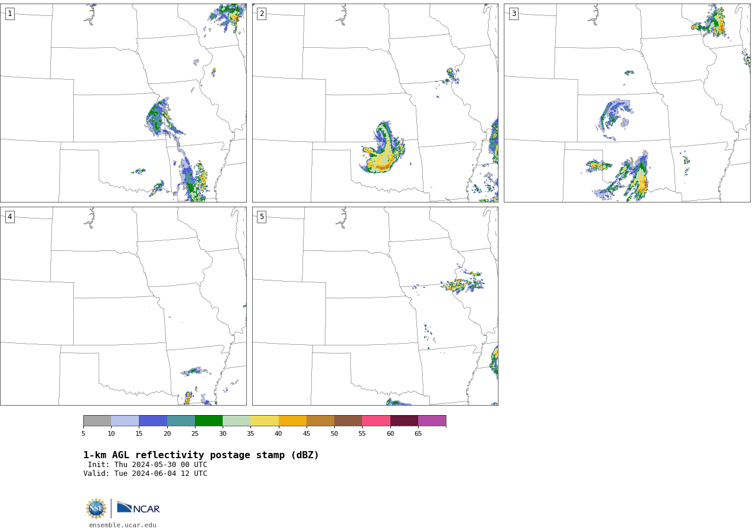Pick the maroon 60–65 dBZ swatch
The height and width of the screenshot is (532, 756).
[404, 420]
